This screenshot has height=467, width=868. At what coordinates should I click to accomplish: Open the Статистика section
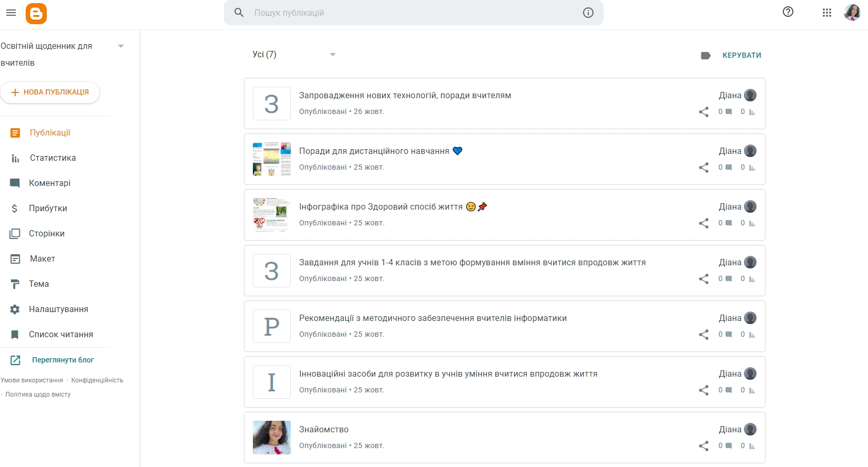[53, 158]
